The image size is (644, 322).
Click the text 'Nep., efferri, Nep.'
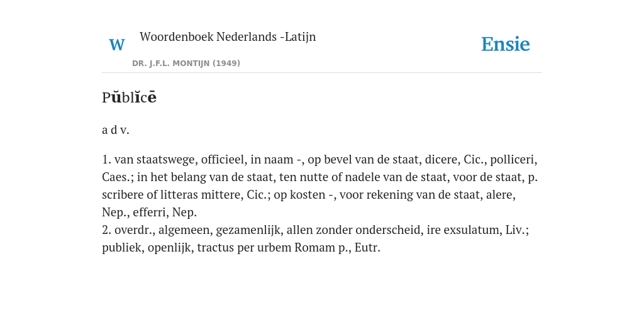[x=150, y=213]
